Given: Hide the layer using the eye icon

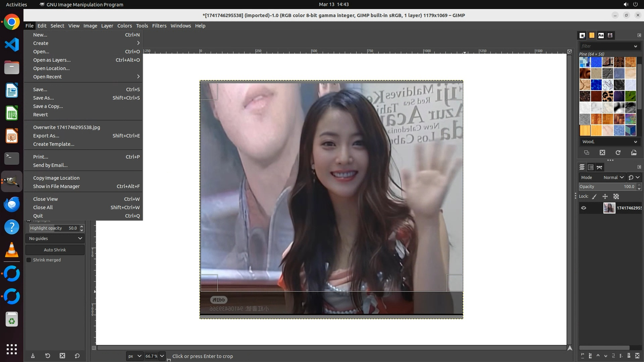Looking at the screenshot, I should (x=584, y=208).
